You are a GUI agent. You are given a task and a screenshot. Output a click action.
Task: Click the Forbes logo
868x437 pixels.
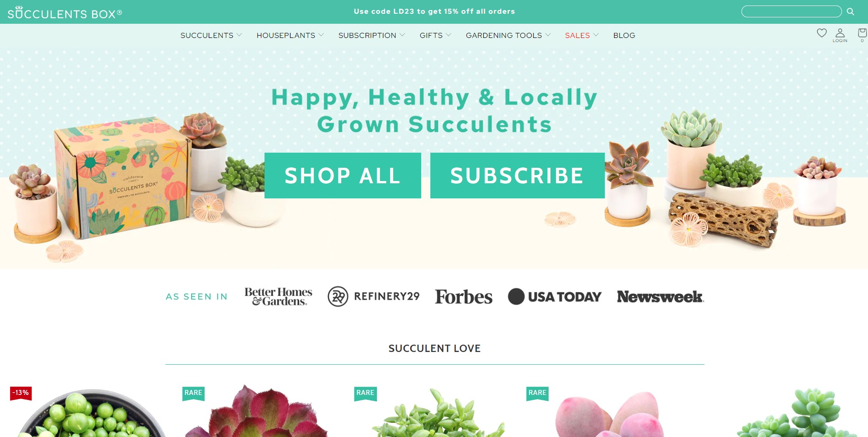[x=464, y=297]
